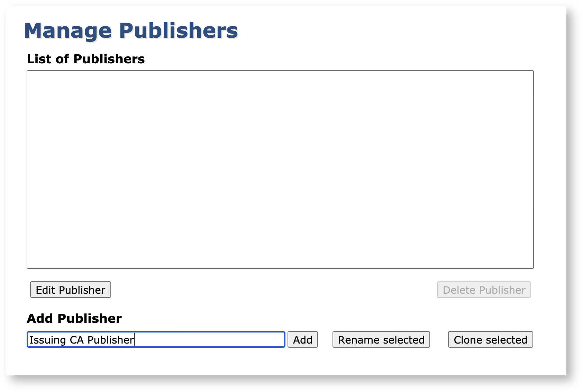Click inside the empty publishers list box

(x=280, y=169)
